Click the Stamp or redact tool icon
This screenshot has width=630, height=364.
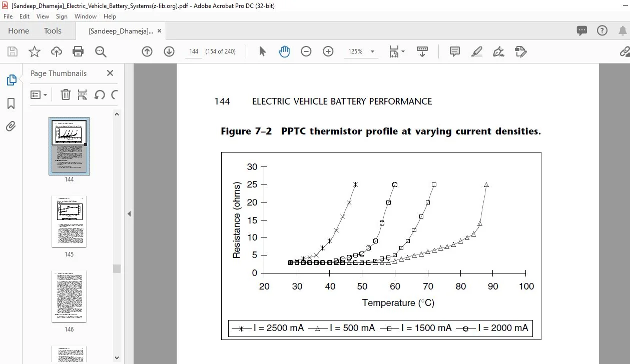coord(520,51)
